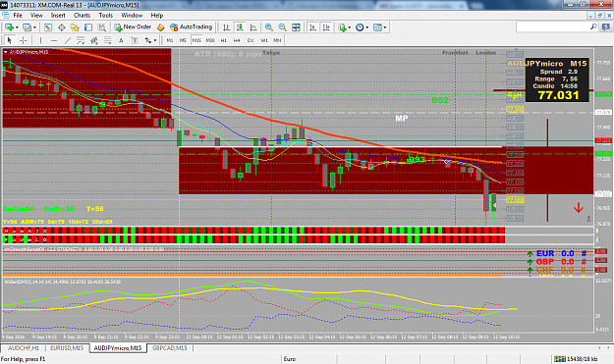Toggle the AutoTrading button
The height and width of the screenshot is (364, 614).
pos(192,26)
